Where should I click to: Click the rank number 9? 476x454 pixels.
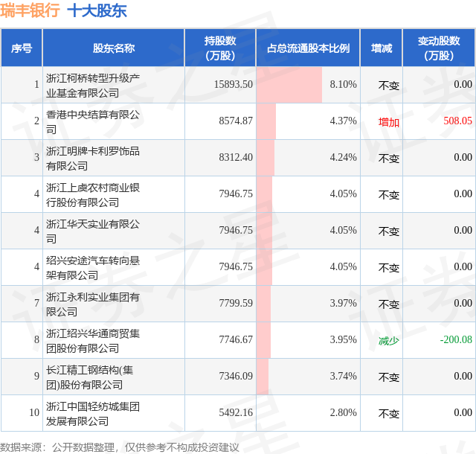tap(36, 376)
